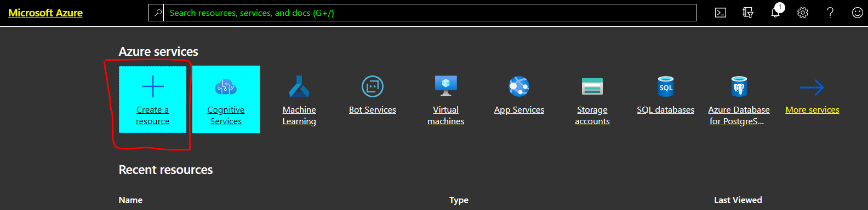Open the portal settings gear
Image resolution: width=868 pixels, height=210 pixels.
tap(803, 13)
